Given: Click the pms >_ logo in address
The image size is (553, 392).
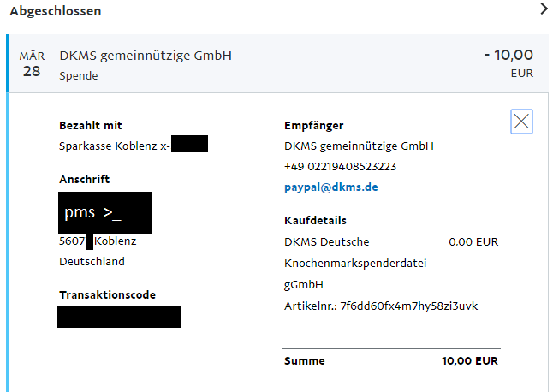Looking at the screenshot, I should click(105, 212).
